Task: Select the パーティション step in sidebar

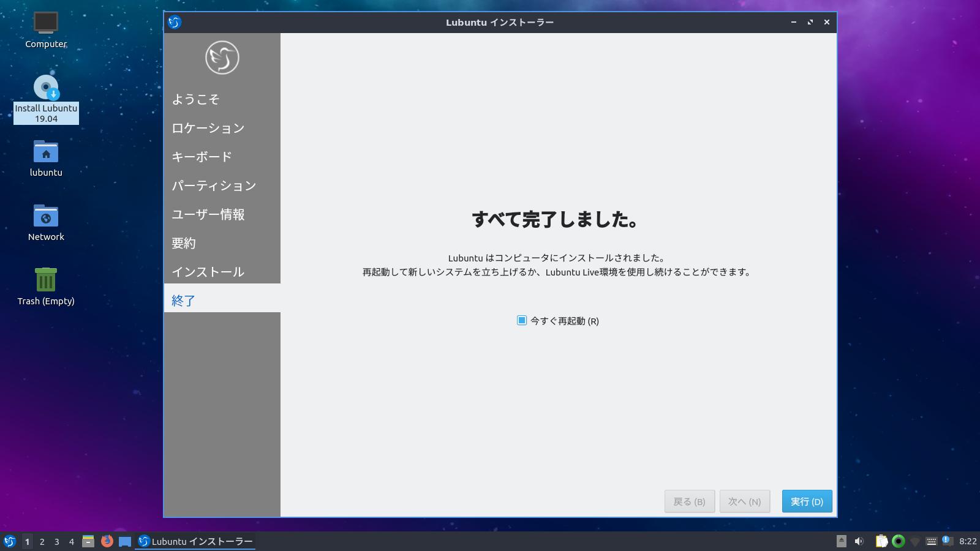Action: pyautogui.click(x=222, y=186)
